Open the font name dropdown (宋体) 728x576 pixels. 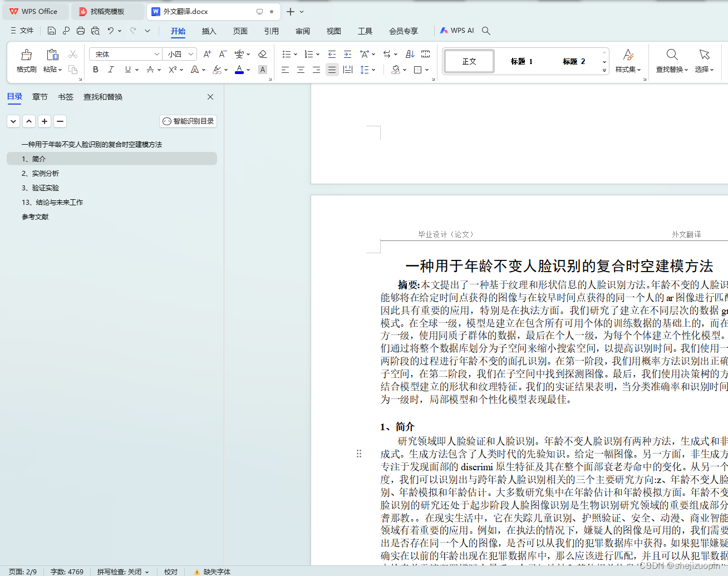click(156, 54)
